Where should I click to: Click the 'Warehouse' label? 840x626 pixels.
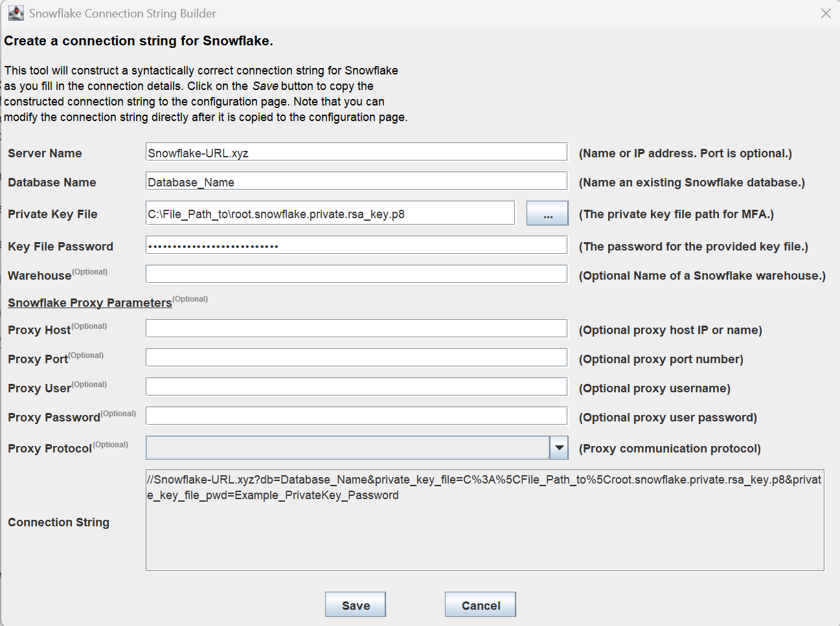(40, 276)
